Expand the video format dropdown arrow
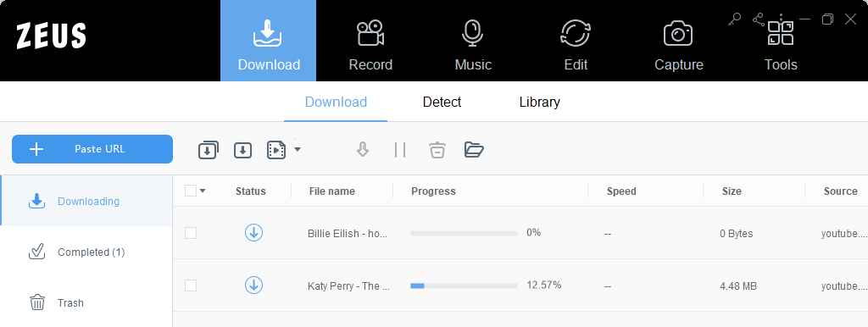 pos(298,149)
